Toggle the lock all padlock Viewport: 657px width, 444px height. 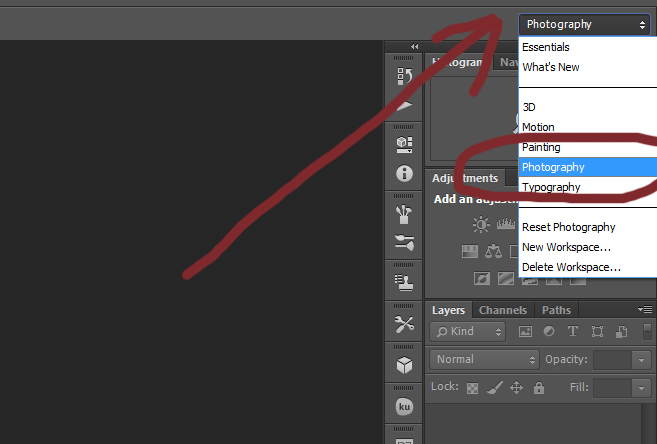coord(539,387)
